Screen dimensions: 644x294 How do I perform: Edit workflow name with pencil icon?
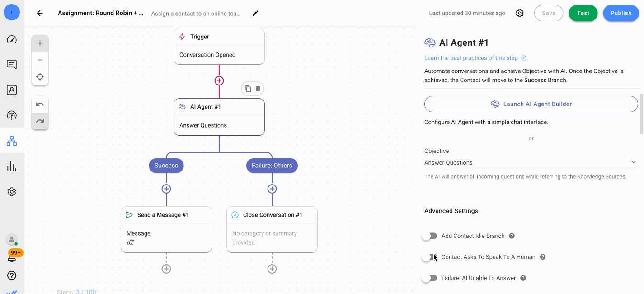(x=255, y=13)
